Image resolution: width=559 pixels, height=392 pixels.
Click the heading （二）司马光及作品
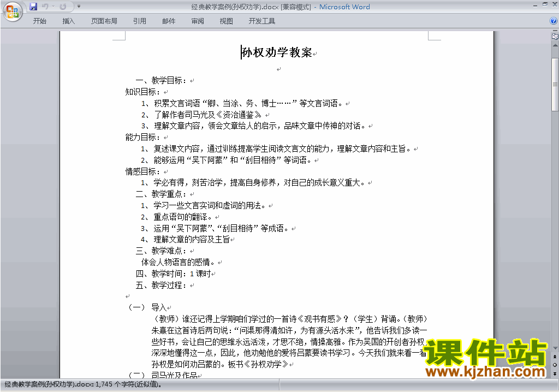[x=162, y=375]
